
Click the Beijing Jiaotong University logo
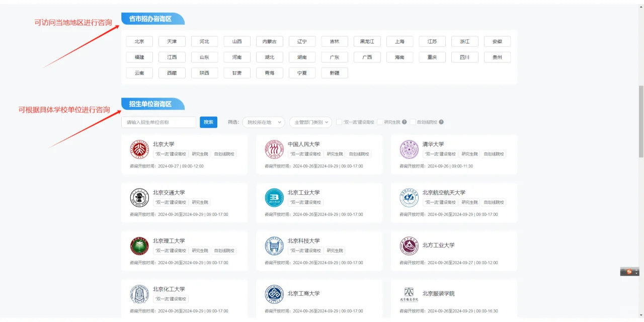(x=139, y=197)
